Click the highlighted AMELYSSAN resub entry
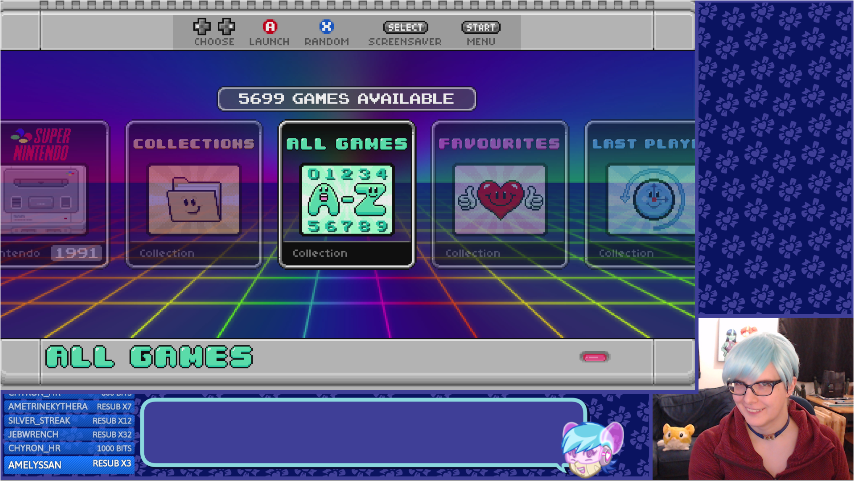The height and width of the screenshot is (481, 854). 69,464
